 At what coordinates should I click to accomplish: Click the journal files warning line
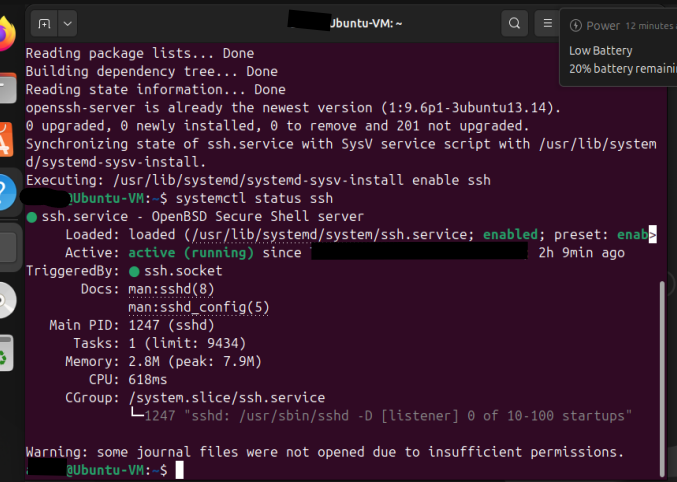coord(325,452)
